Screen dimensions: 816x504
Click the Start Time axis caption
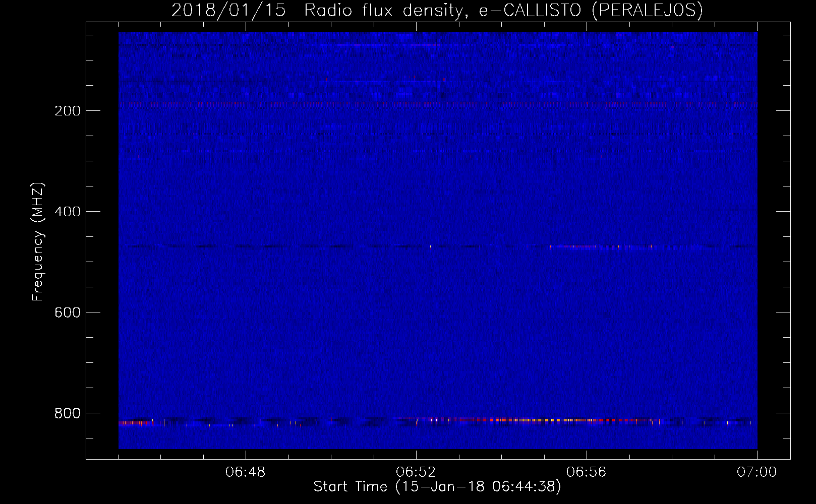pyautogui.click(x=437, y=487)
